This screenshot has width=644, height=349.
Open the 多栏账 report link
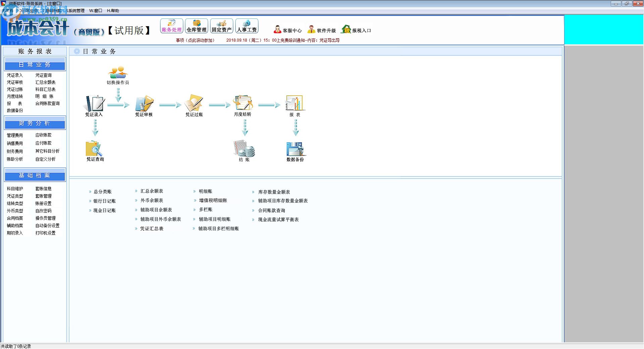[206, 209]
